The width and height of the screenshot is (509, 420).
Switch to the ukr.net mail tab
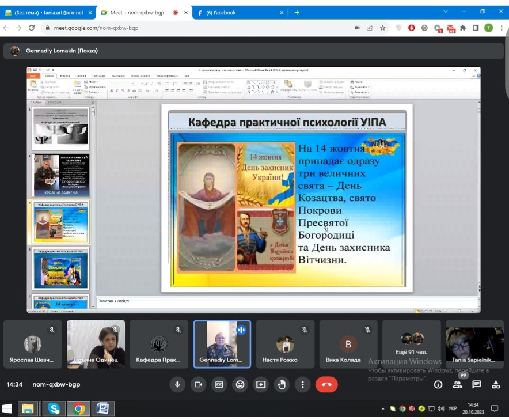49,13
